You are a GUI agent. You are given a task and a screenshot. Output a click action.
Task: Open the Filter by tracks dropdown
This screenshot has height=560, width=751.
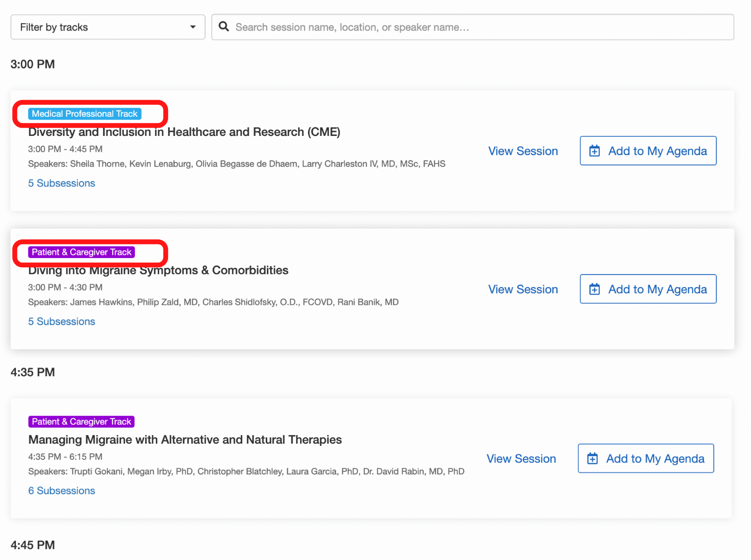coord(107,27)
